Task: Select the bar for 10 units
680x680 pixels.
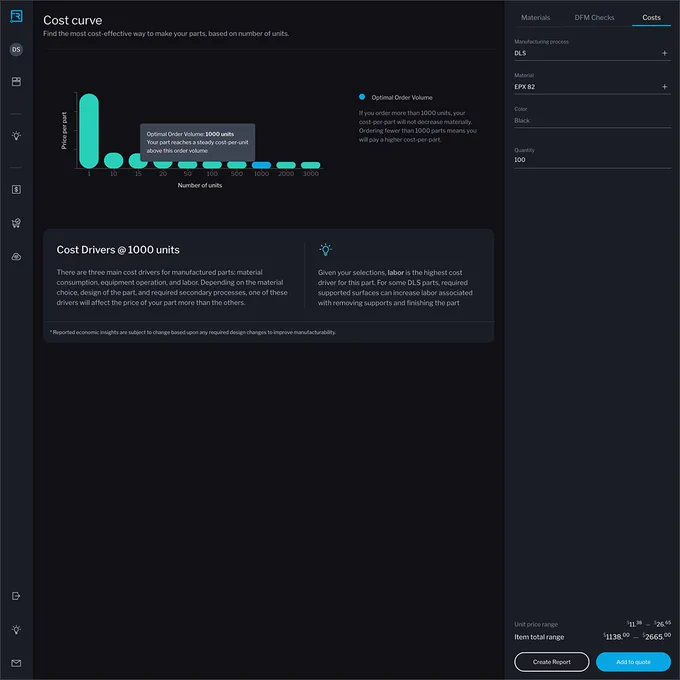Action: (114, 160)
